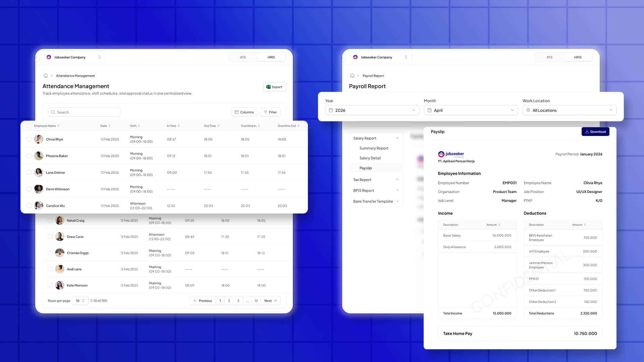Select Demi Wilkinson row checkbox

[x=29, y=189]
